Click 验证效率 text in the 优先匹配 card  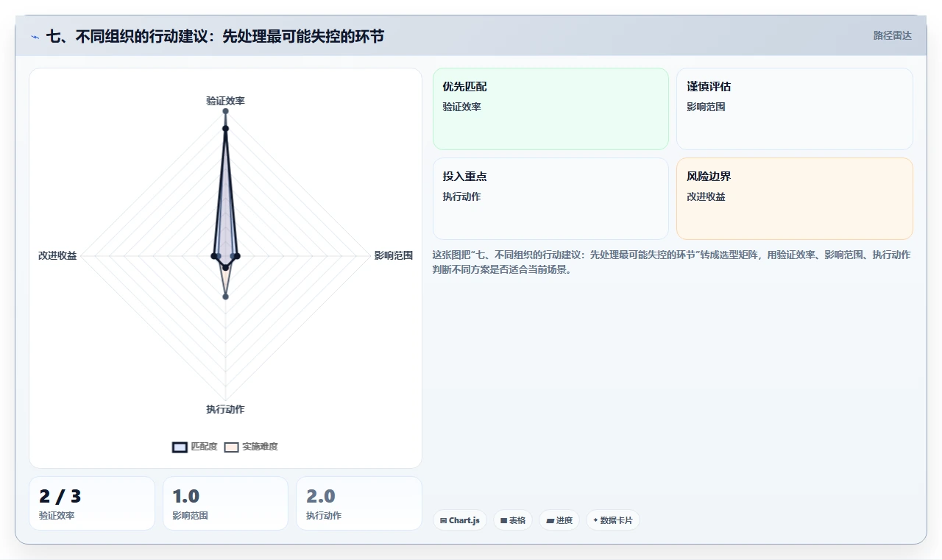pos(461,107)
